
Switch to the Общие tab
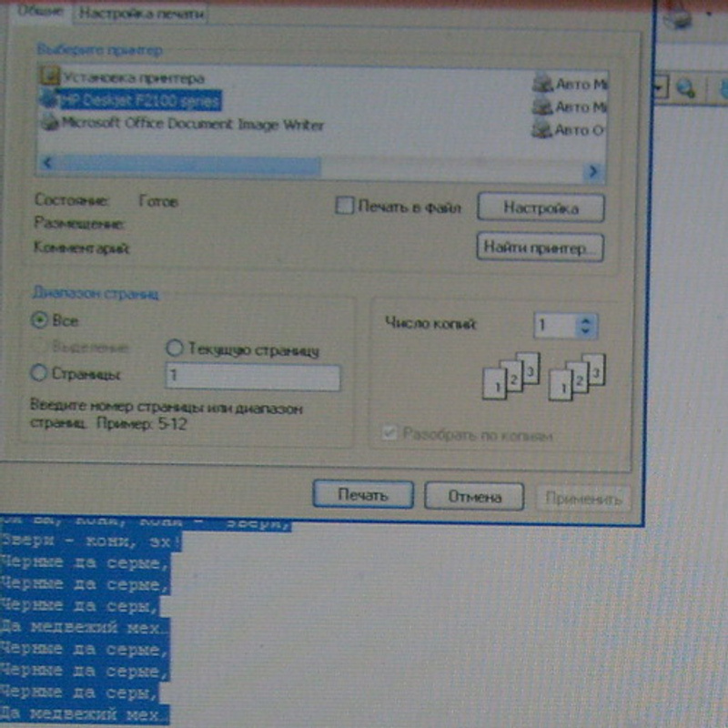click(39, 10)
